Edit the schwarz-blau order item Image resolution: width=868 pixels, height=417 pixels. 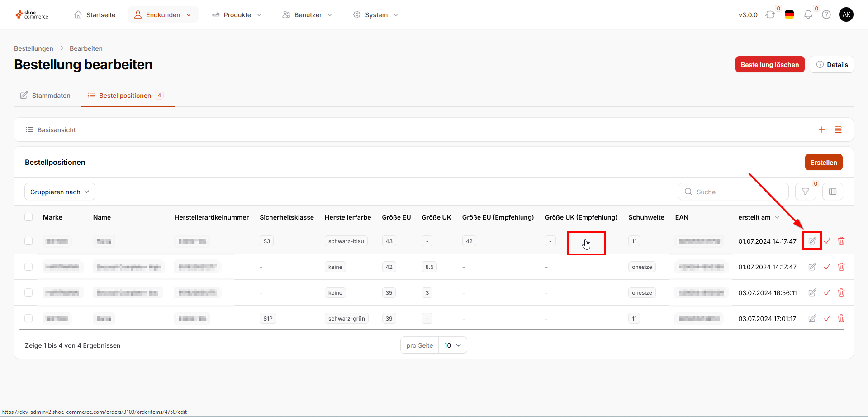pos(812,241)
